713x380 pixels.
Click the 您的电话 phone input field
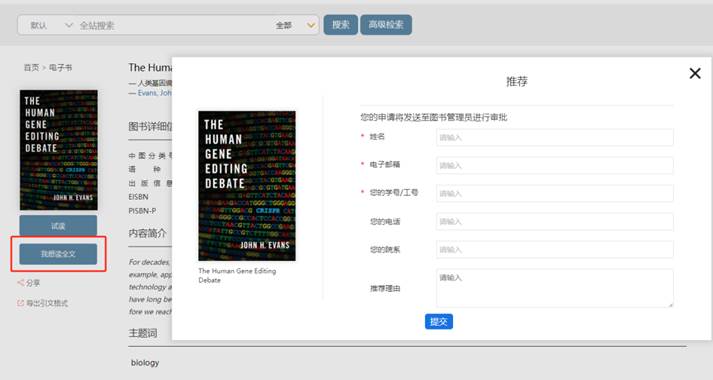[x=555, y=222]
